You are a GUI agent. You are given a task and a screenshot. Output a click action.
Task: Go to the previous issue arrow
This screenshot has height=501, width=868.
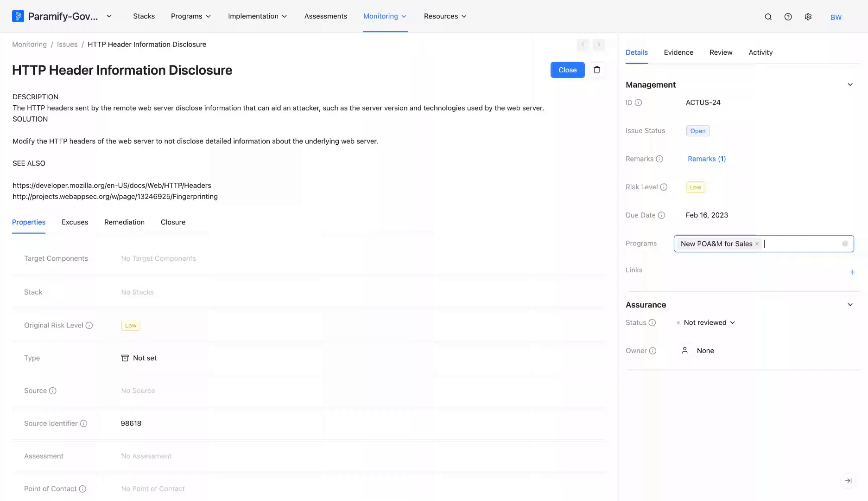(583, 45)
